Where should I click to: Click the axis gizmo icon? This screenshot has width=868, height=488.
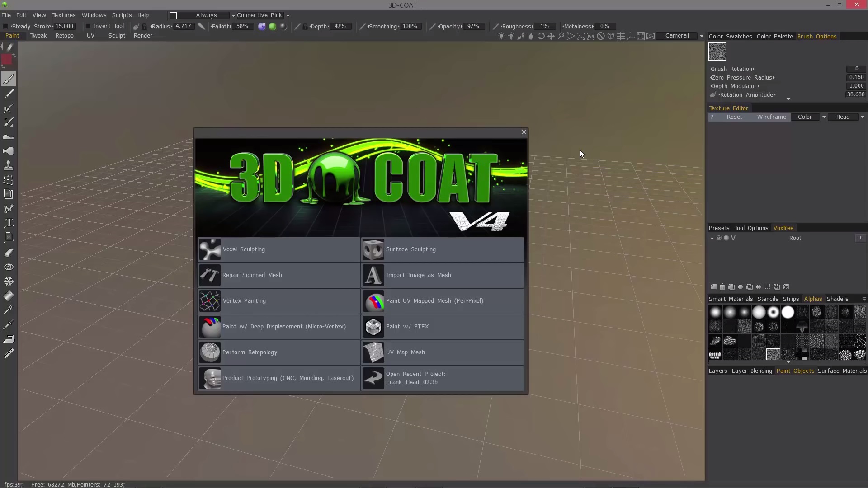click(x=631, y=36)
